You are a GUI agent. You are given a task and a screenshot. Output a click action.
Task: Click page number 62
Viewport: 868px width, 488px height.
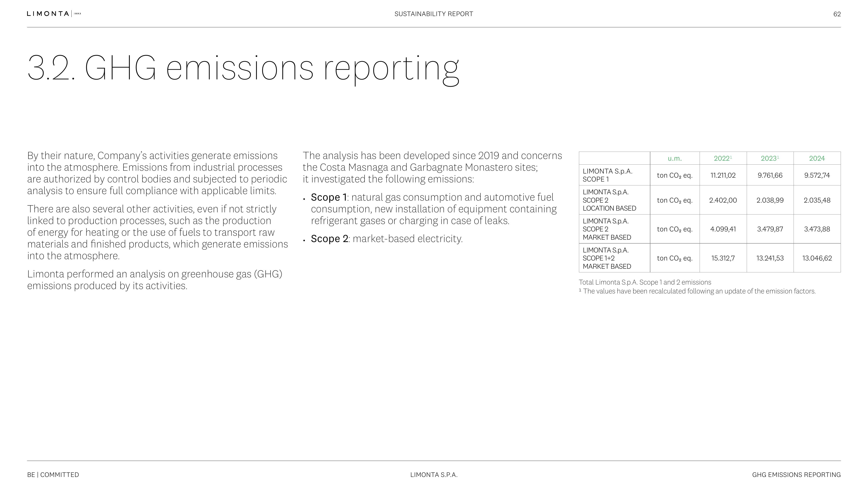pos(837,14)
